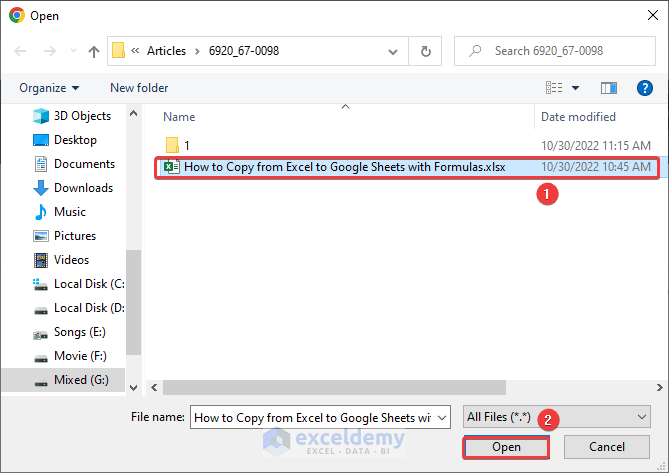Open Videos in navigation pane
The height and width of the screenshot is (473, 669).
click(61, 260)
